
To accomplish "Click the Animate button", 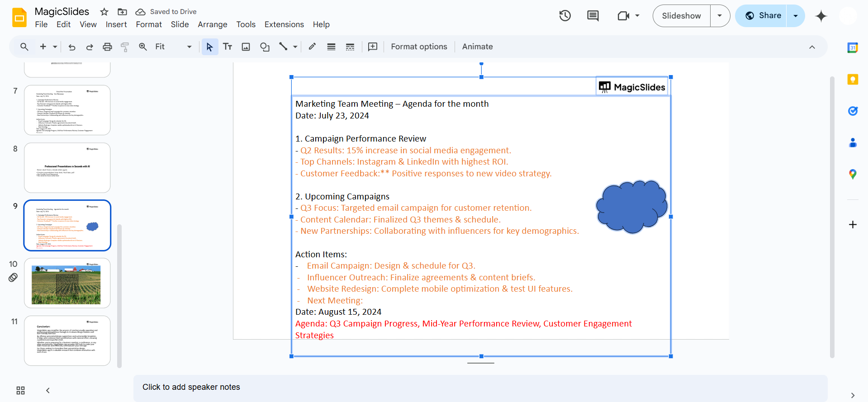I will point(477,47).
